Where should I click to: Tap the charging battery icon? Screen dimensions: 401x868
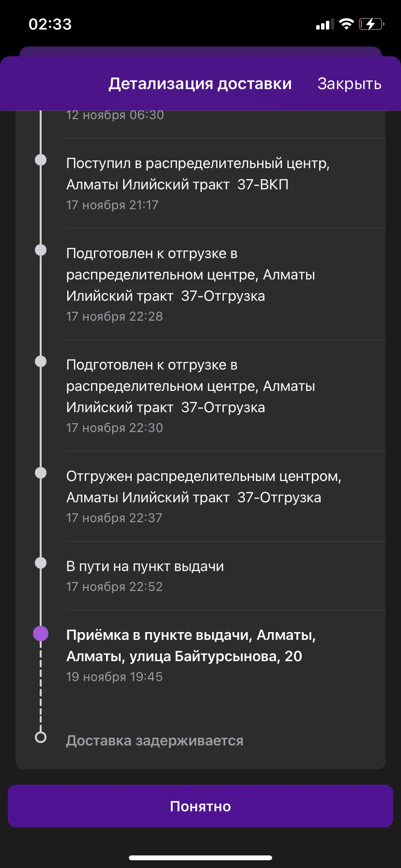[371, 24]
